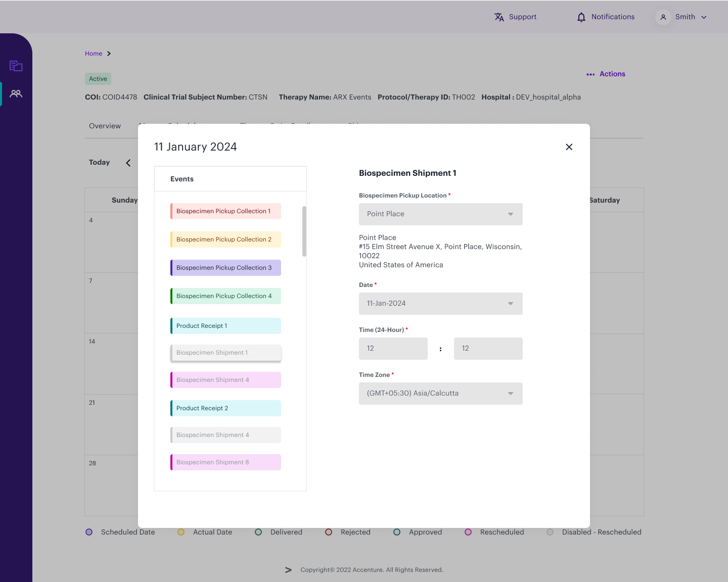Click the hour input field showing 12

tap(393, 349)
